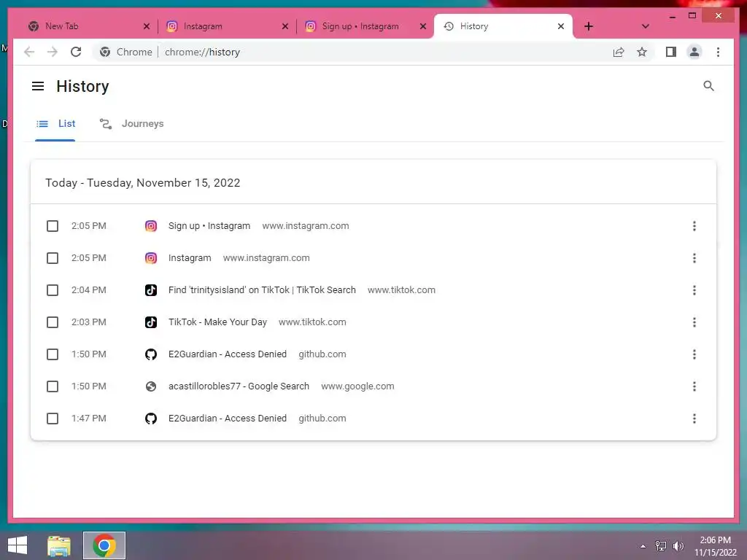This screenshot has height=560, width=747.
Task: Share this page icon in address bar
Action: [x=619, y=52]
